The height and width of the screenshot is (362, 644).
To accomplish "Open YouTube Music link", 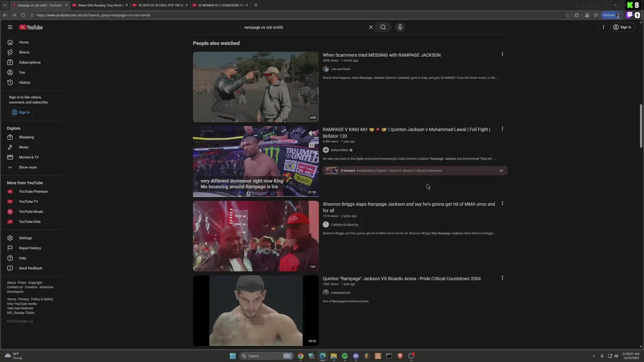I will click(31, 212).
